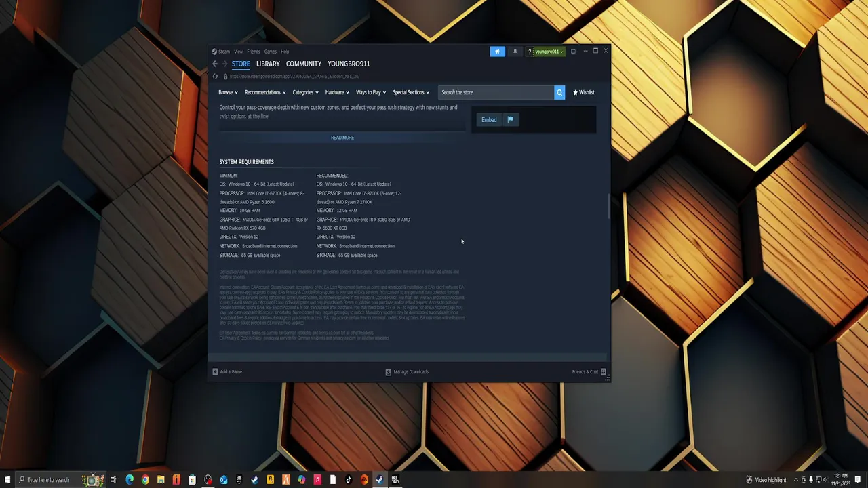The width and height of the screenshot is (868, 488).
Task: Click the MINIMUM requirements label
Action: pos(229,176)
